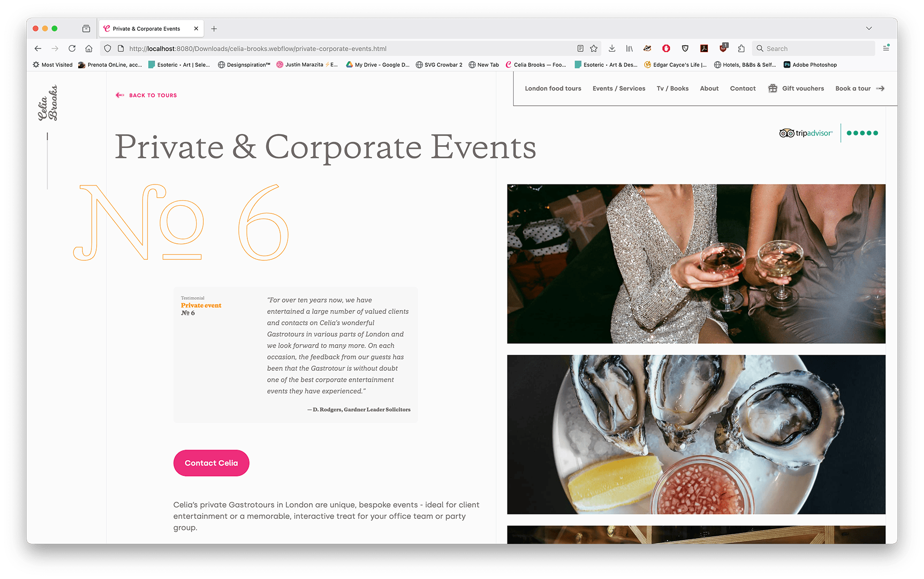This screenshot has width=924, height=579.
Task: Reload the current page
Action: coord(72,48)
